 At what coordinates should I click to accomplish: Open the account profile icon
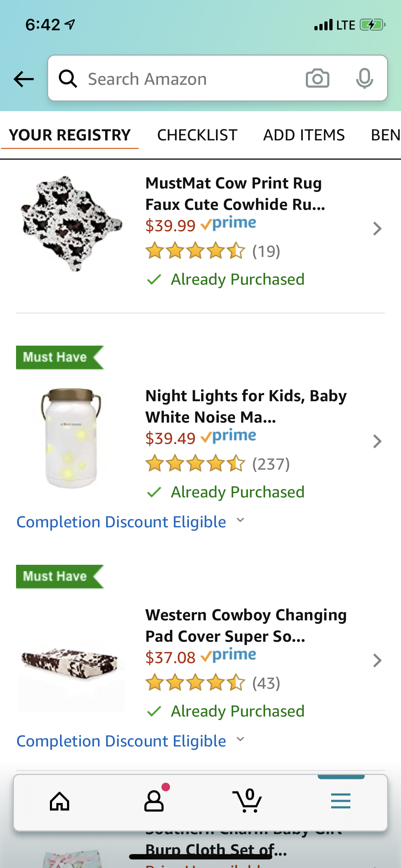[154, 802]
